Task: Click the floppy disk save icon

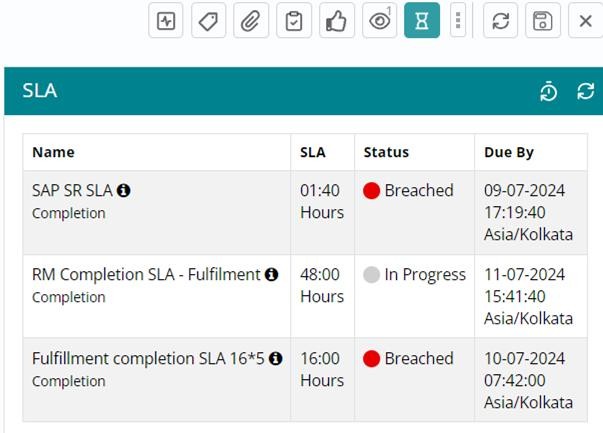Action: click(542, 21)
